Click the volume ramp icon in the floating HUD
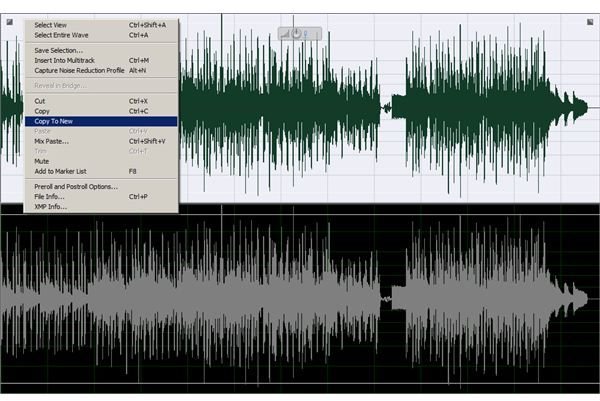This screenshot has width=600, height=401. coord(285,34)
